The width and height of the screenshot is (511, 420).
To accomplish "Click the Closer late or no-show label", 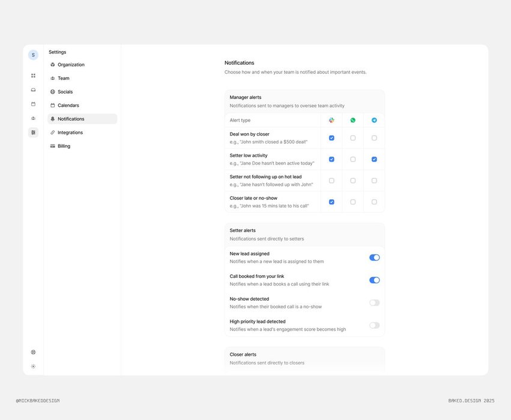I will click(253, 198).
